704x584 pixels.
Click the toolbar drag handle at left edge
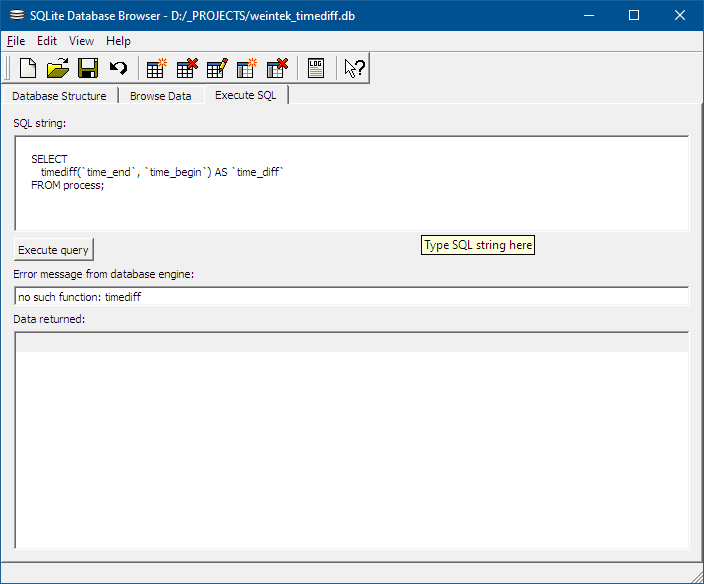pyautogui.click(x=7, y=68)
